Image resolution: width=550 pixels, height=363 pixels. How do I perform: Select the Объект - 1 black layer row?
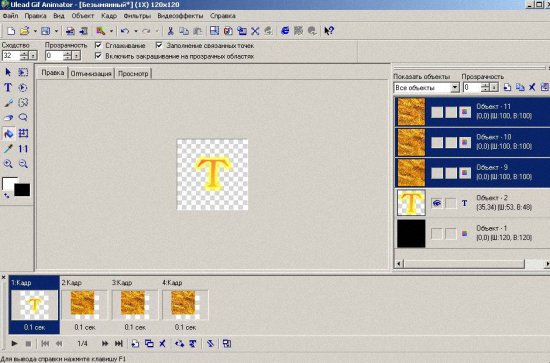click(x=472, y=234)
